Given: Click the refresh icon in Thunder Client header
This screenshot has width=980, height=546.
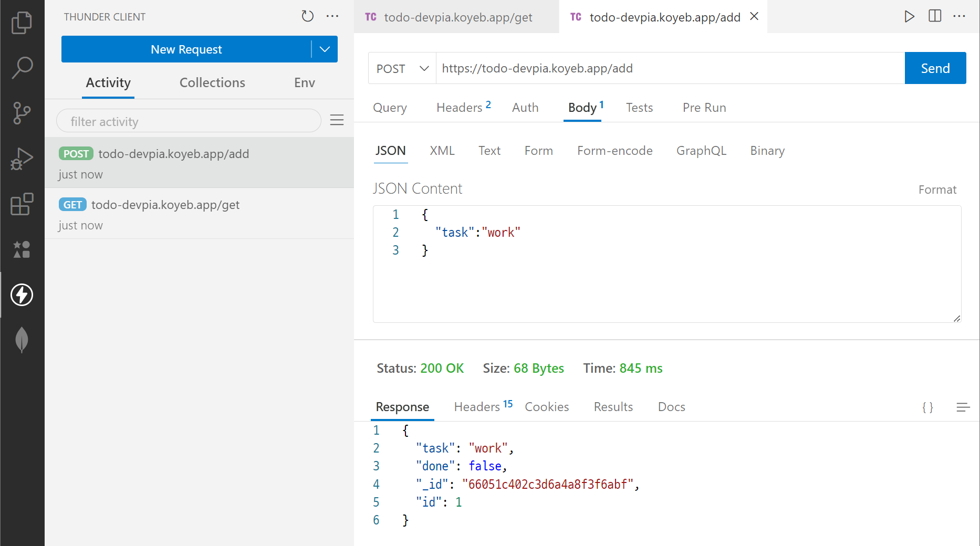Looking at the screenshot, I should pyautogui.click(x=308, y=16).
